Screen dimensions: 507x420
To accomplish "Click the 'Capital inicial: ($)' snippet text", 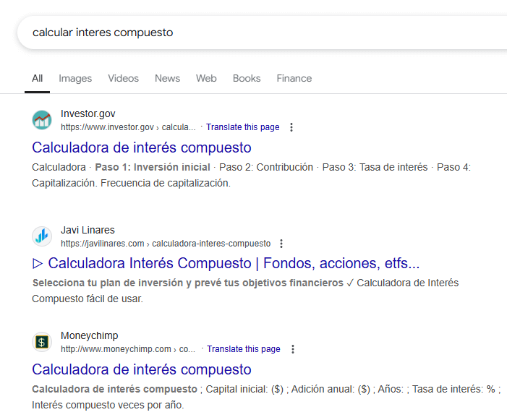I will [244, 390].
